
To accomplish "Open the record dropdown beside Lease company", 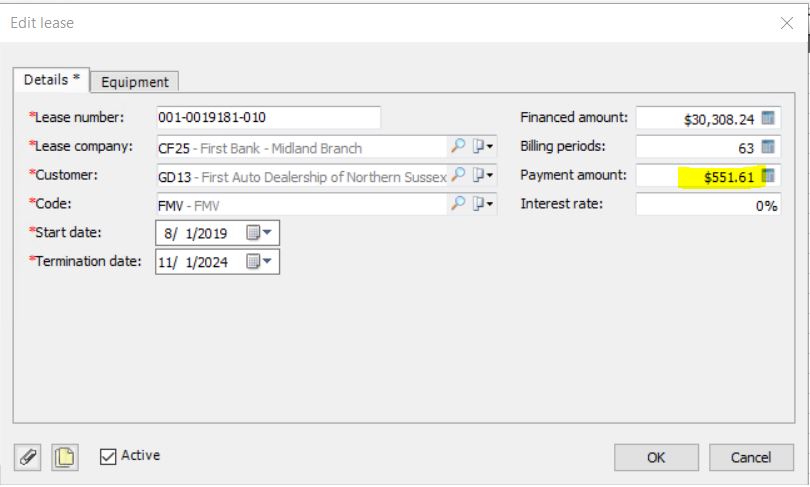I will pyautogui.click(x=483, y=146).
